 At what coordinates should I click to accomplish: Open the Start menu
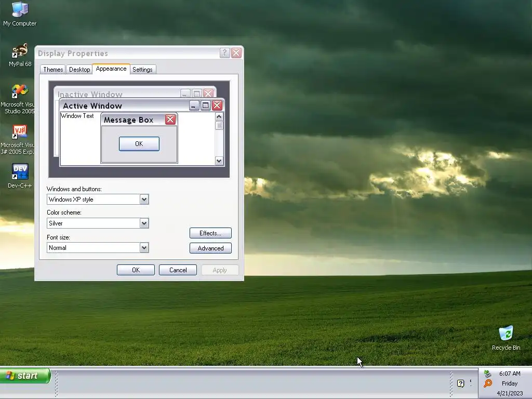point(25,376)
